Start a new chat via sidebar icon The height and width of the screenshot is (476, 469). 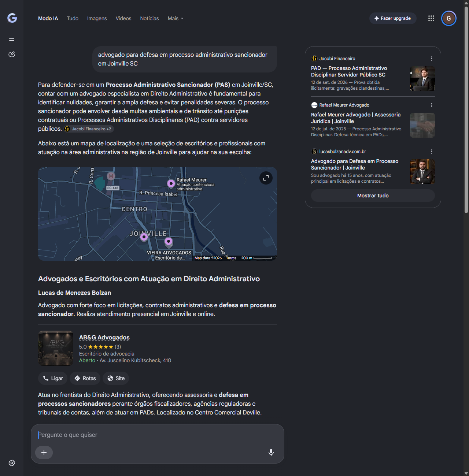[x=12, y=54]
